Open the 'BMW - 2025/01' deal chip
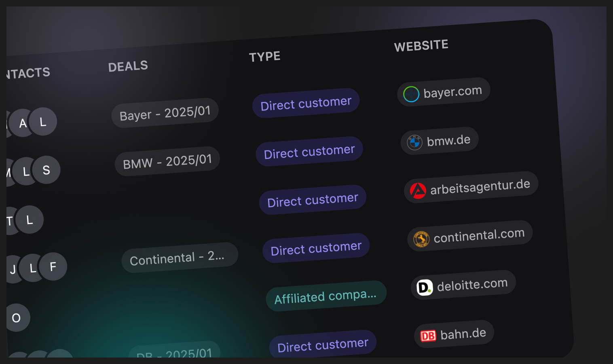Image resolution: width=613 pixels, height=364 pixels. (167, 161)
